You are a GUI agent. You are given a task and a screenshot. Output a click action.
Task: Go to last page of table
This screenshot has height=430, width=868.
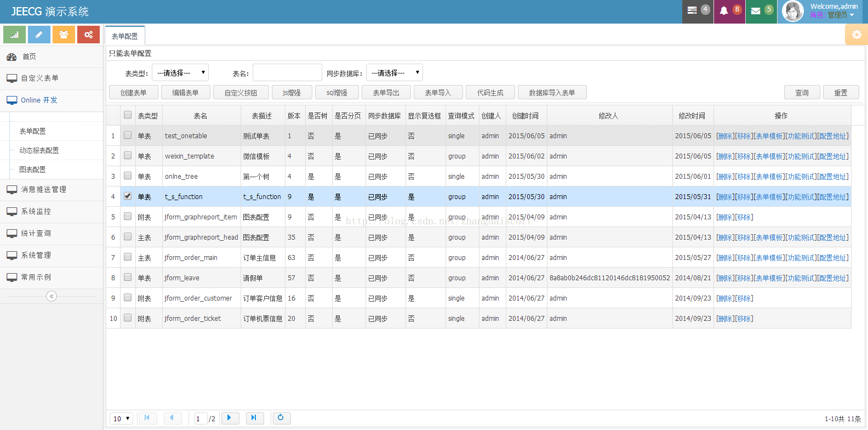coord(254,418)
